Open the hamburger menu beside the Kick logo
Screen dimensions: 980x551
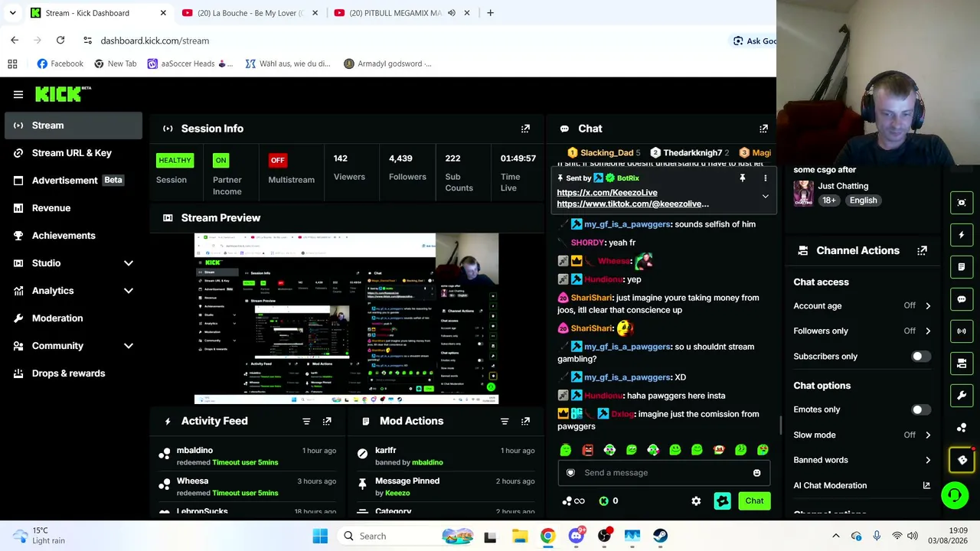click(x=18, y=94)
